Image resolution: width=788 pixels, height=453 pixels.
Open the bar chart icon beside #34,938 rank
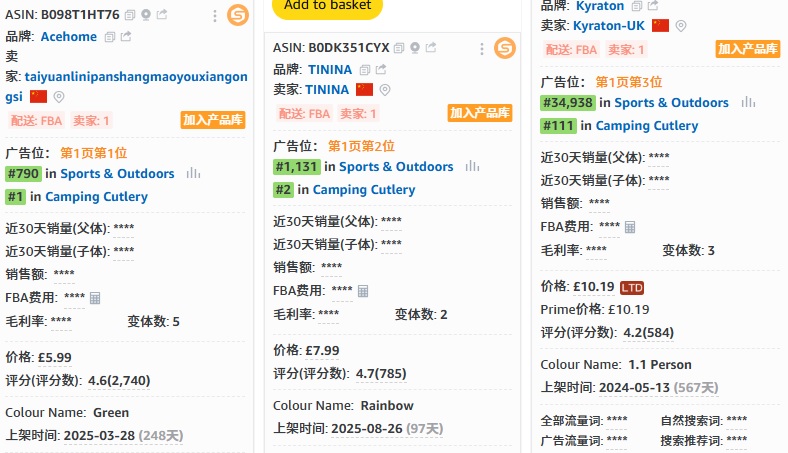[748, 102]
